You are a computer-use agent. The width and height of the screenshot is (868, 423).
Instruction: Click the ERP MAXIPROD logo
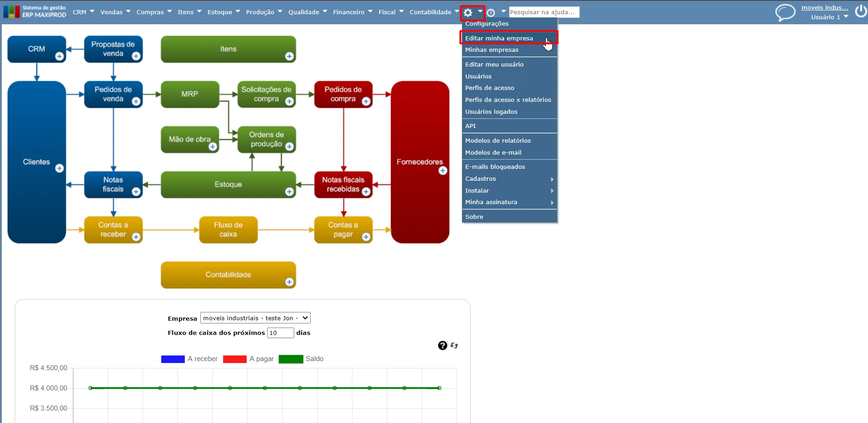point(35,11)
